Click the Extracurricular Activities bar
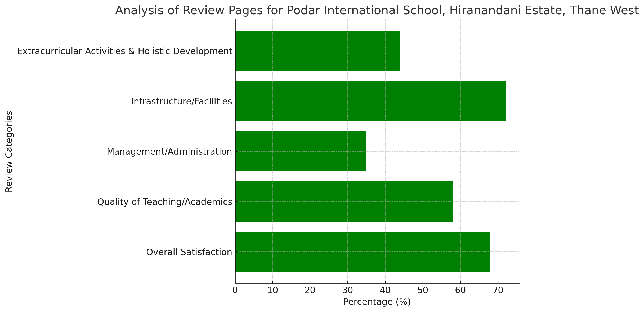644x312 pixels. [x=318, y=51]
